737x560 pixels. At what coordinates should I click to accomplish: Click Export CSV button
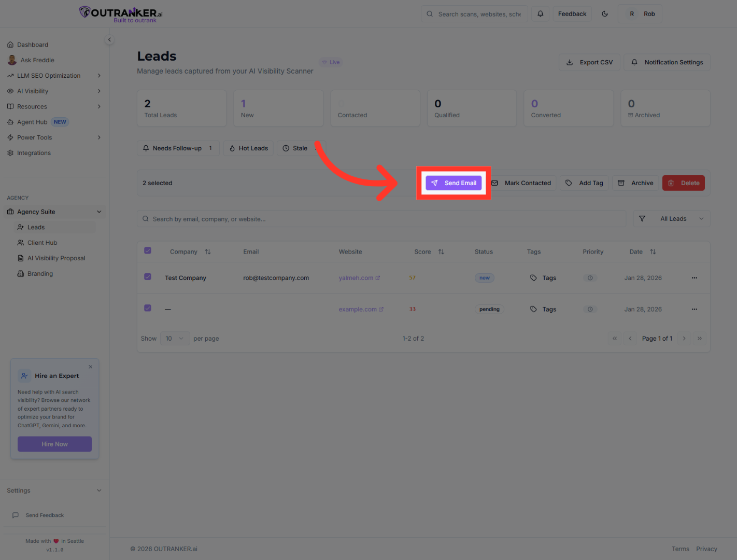point(589,62)
